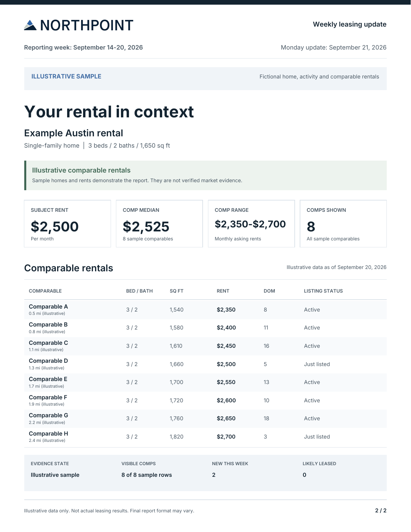Screen dimensions: 411x532
Task: Click the 1,820 sq ft cell
Action: (x=176, y=437)
